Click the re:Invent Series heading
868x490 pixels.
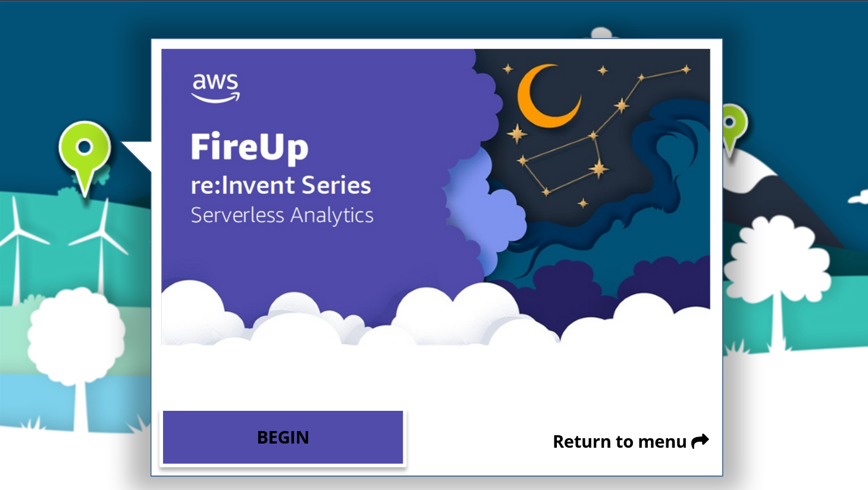point(280,185)
